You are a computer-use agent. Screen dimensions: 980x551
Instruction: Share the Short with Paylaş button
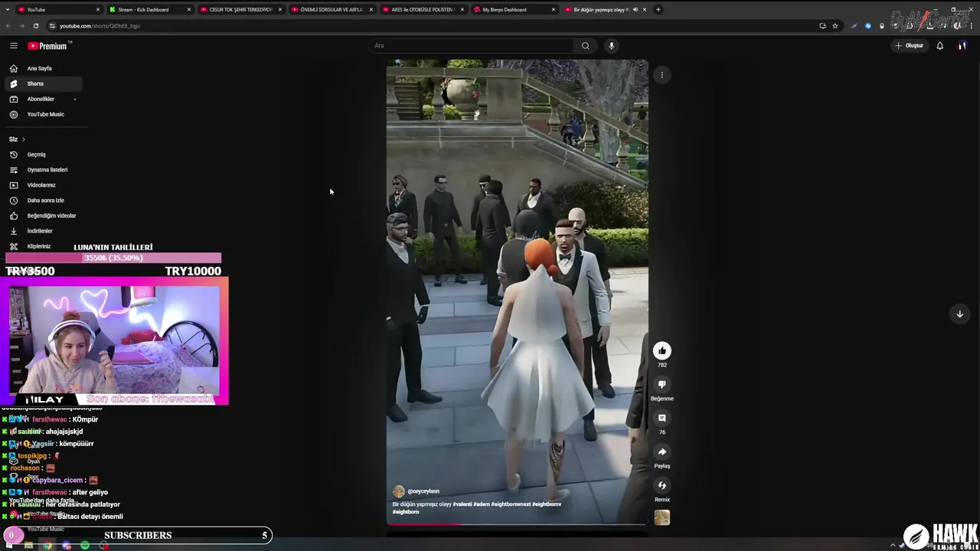662,452
